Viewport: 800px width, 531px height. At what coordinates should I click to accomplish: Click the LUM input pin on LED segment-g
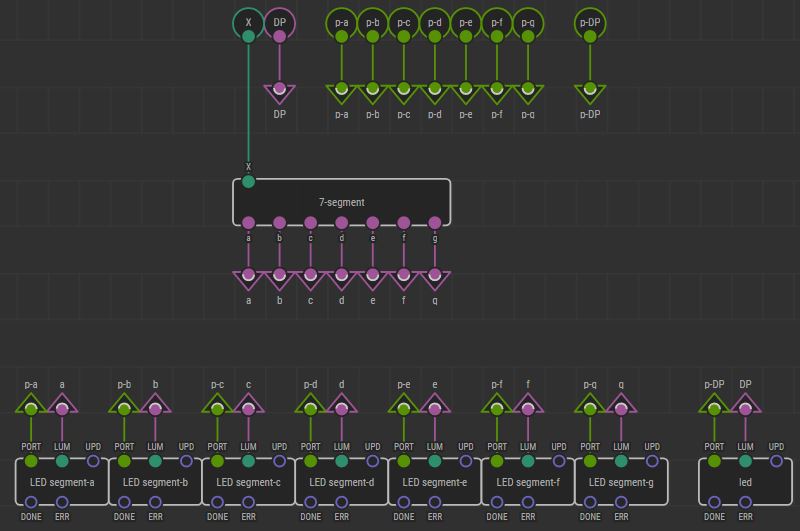pos(621,461)
